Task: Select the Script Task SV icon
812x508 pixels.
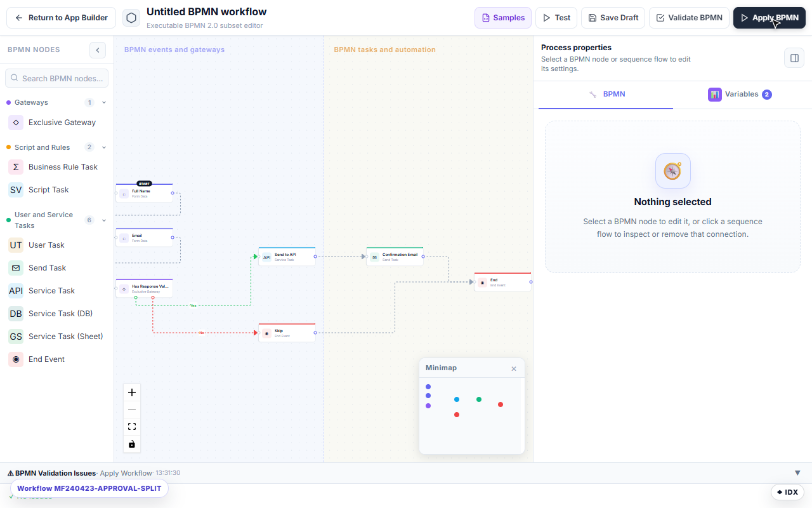Action: pos(16,190)
